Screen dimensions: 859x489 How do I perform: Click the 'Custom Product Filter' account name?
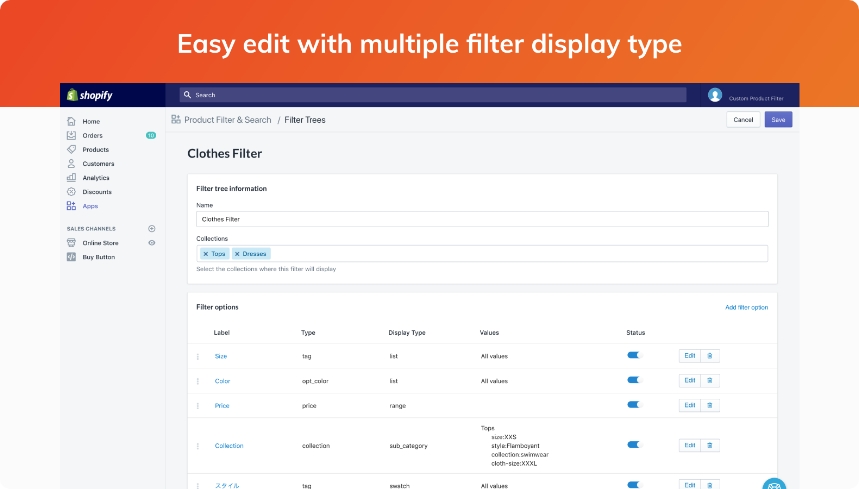pyautogui.click(x=756, y=99)
